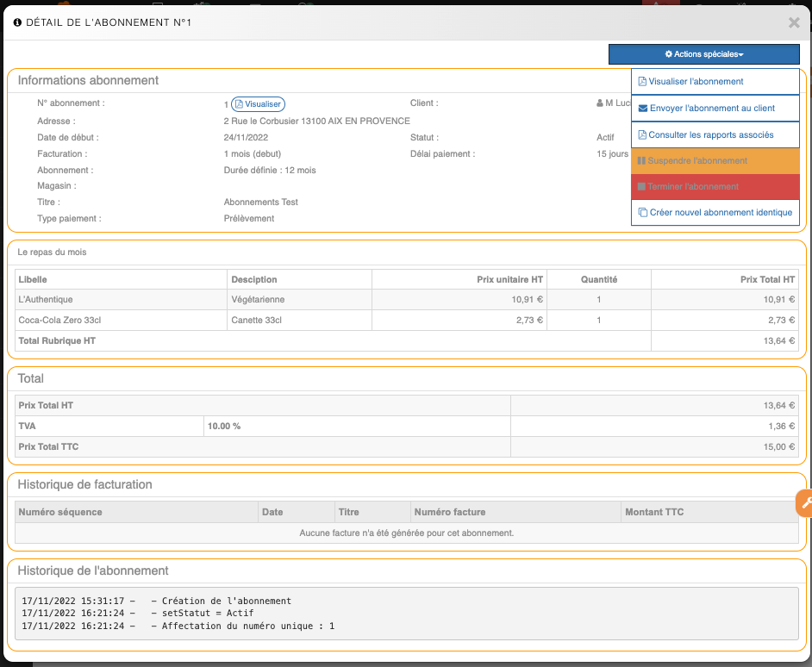Click the copy icon for identical subscription
The image size is (812, 667).
642,213
